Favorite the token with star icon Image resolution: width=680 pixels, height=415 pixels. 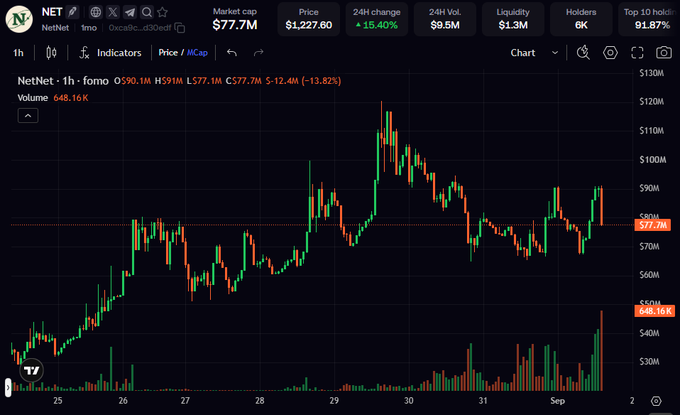coord(163,12)
